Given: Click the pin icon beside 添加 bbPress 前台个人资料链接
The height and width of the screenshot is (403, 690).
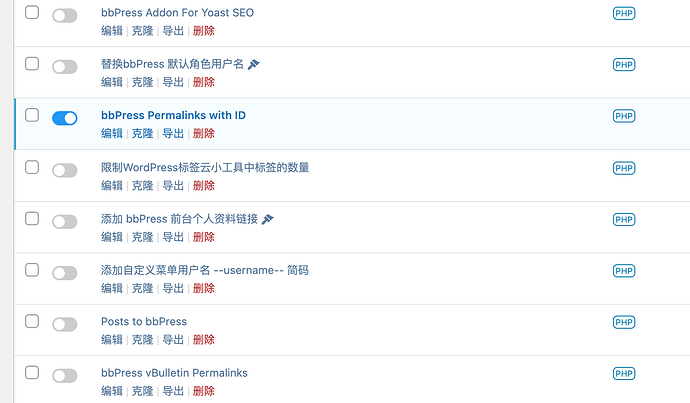Looking at the screenshot, I should (268, 219).
